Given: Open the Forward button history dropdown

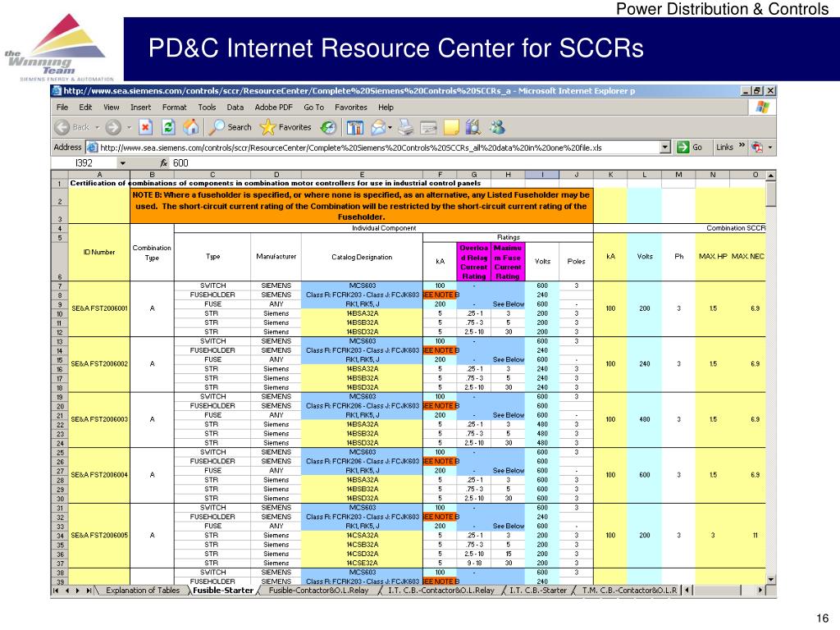Looking at the screenshot, I should point(129,127).
